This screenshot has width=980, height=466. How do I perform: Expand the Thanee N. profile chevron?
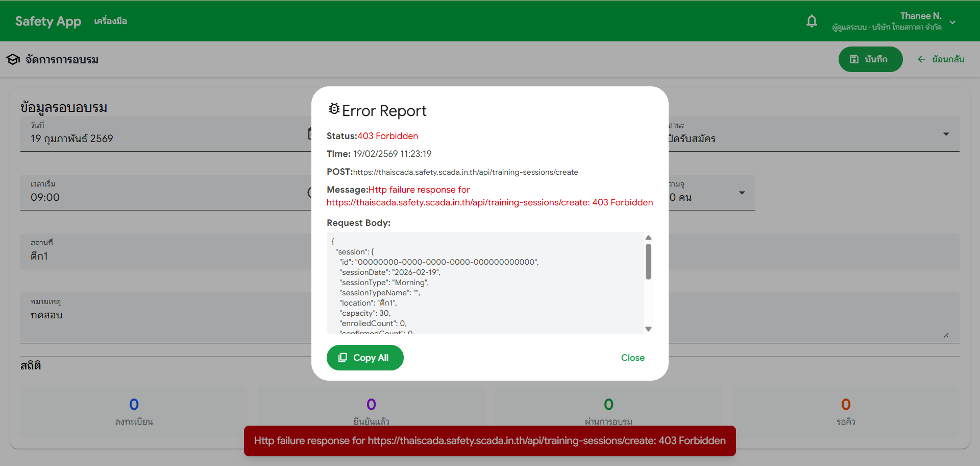click(x=952, y=21)
